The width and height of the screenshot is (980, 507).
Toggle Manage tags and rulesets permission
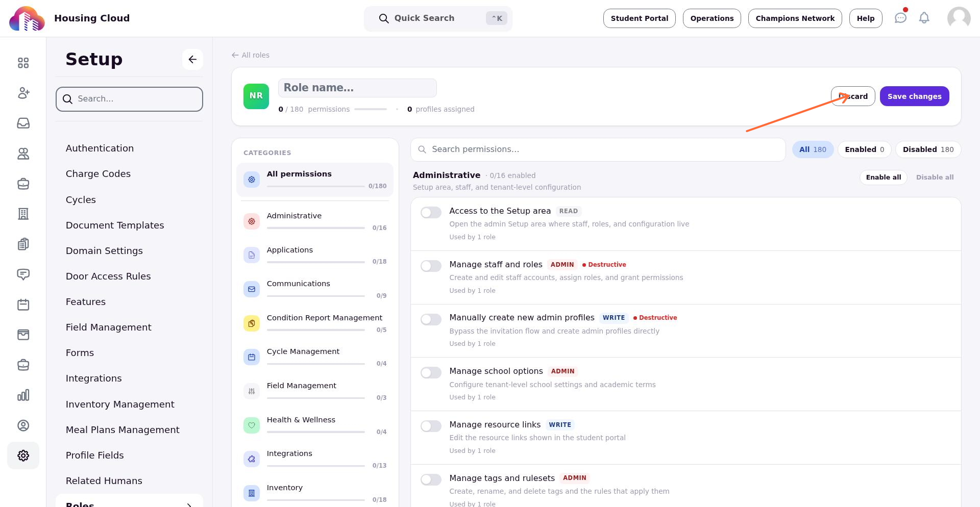431,479
